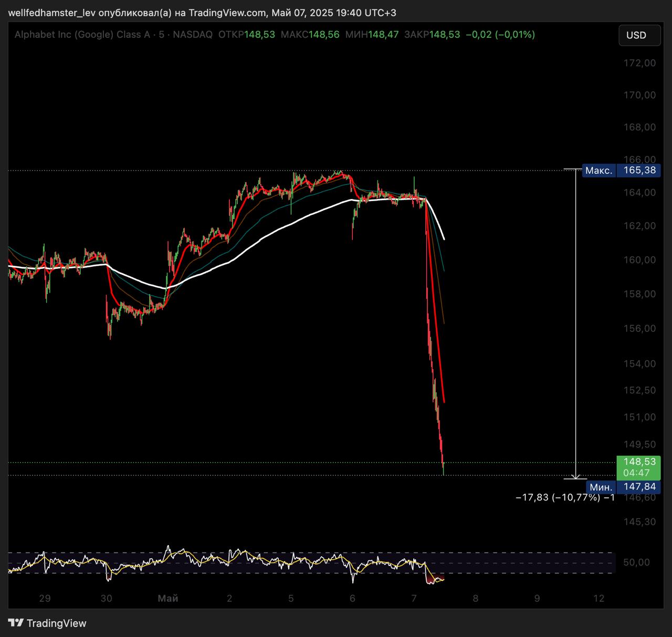The width and height of the screenshot is (672, 637).
Task: Click the МАКС 148,56 high value
Action: click(x=310, y=35)
